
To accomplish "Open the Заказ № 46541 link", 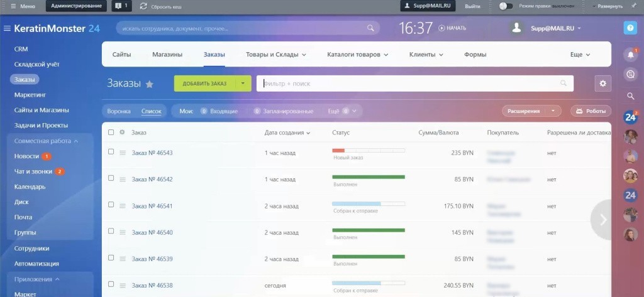I will tap(152, 206).
